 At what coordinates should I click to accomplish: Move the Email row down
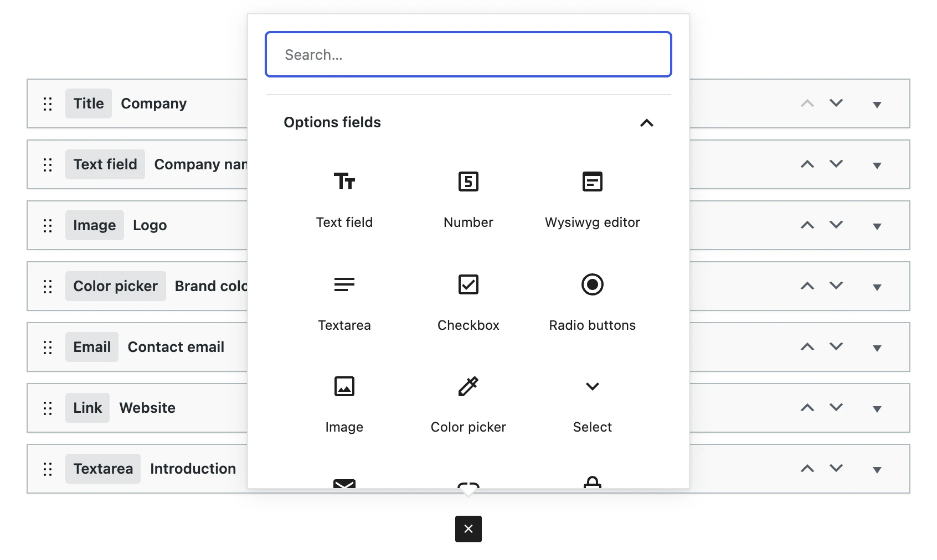(836, 346)
